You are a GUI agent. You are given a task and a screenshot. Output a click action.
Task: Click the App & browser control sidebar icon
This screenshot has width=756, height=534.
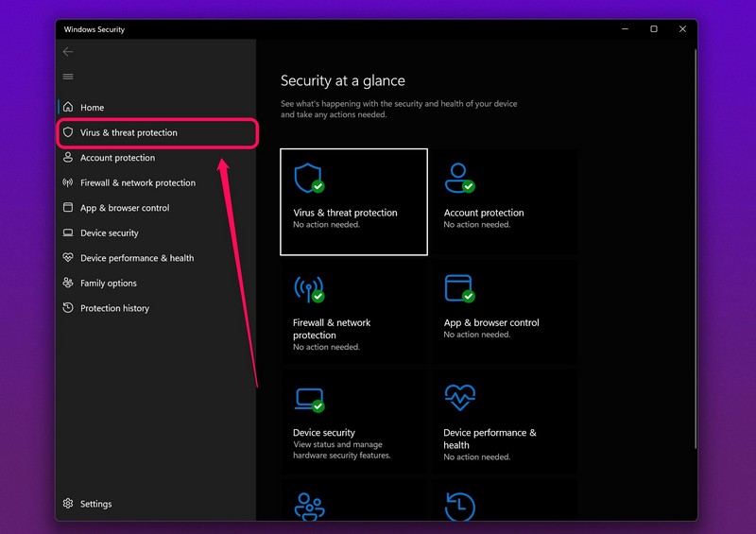[68, 208]
